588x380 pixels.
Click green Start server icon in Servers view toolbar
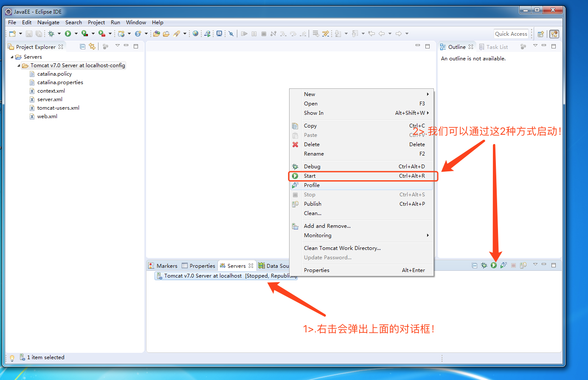point(494,265)
